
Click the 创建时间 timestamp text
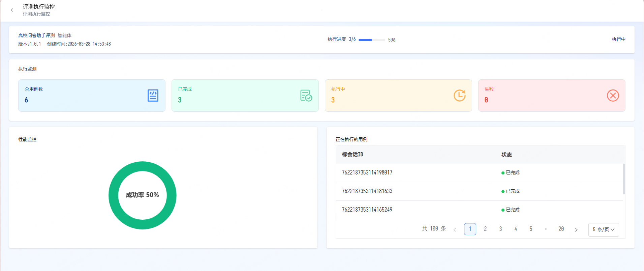click(x=79, y=44)
